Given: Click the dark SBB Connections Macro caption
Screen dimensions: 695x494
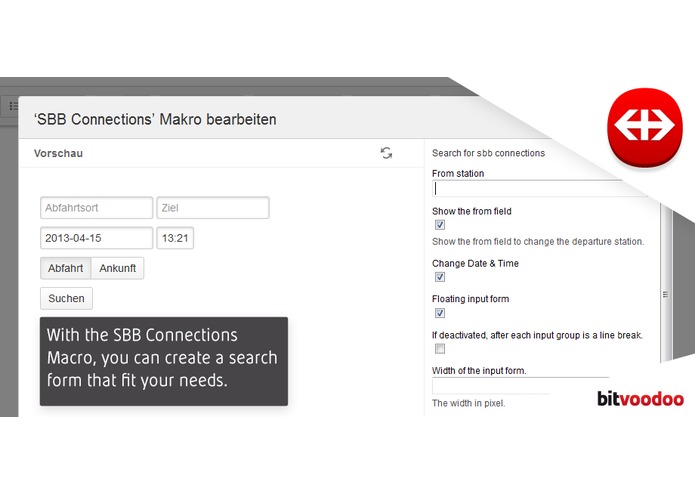Looking at the screenshot, I should (164, 361).
